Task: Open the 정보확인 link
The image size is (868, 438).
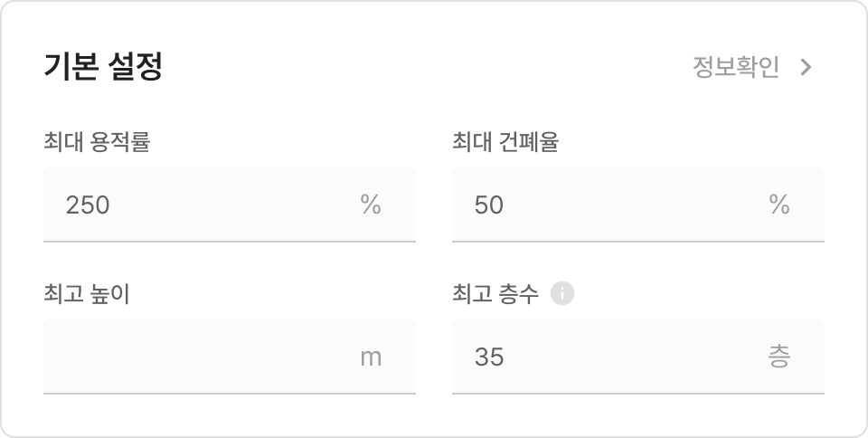Action: pos(736,68)
